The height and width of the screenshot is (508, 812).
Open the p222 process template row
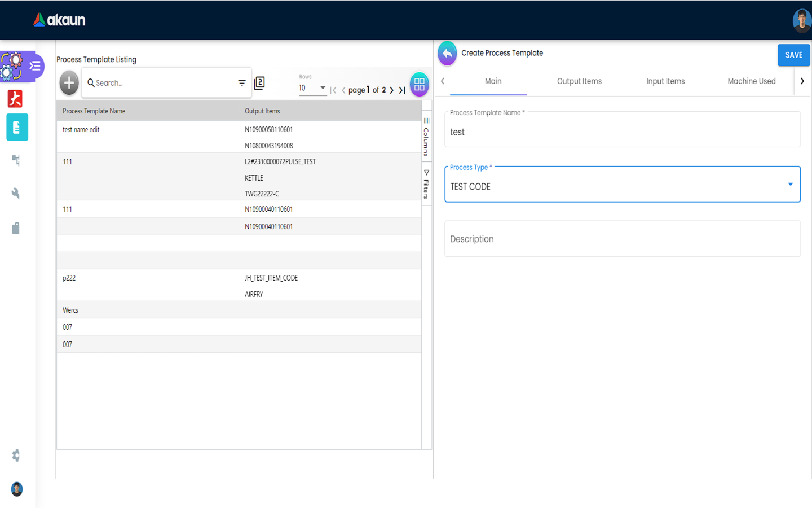(x=69, y=278)
